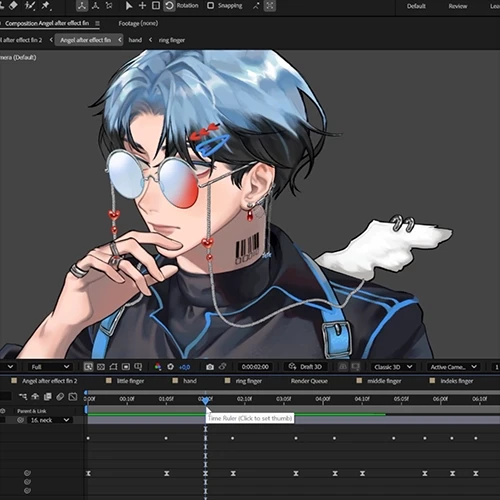The width and height of the screenshot is (500, 500).
Task: Click the chevron before hand breadcrumb
Action: pyautogui.click(x=120, y=40)
